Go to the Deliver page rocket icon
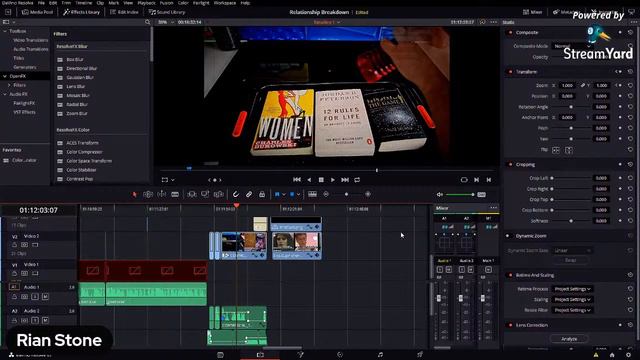The height and width of the screenshot is (360, 640). click(420, 355)
